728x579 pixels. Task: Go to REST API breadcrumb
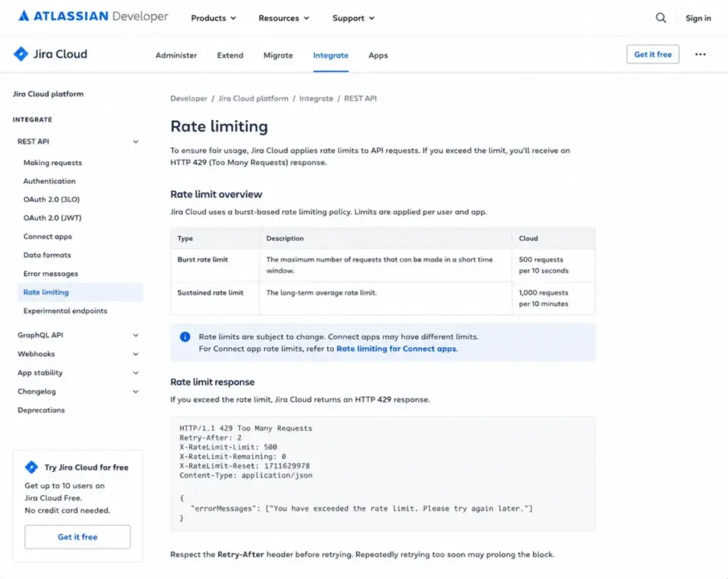coord(360,98)
